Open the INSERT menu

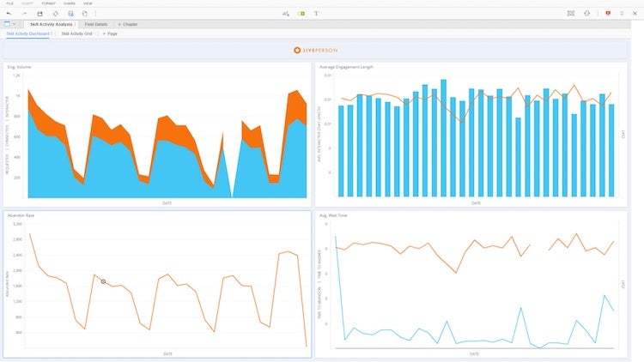tap(27, 3)
